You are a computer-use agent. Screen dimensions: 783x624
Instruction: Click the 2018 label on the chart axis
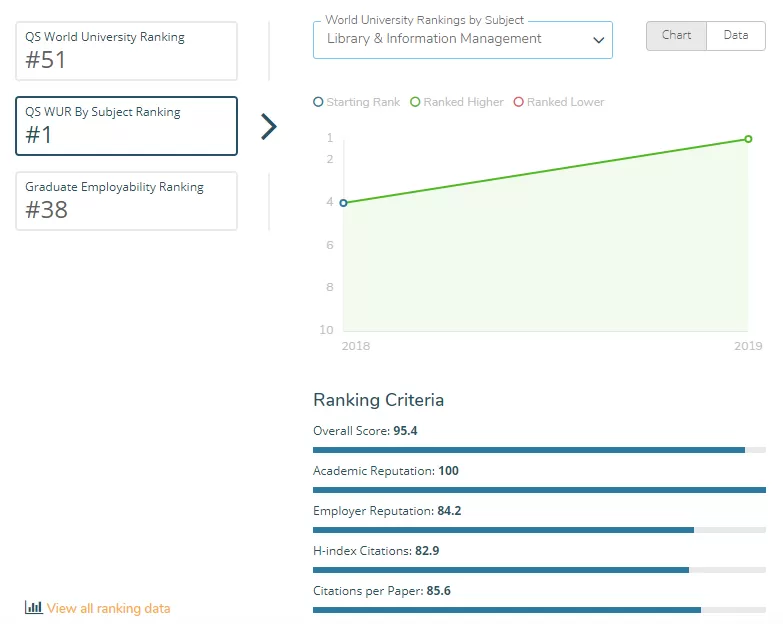click(356, 346)
